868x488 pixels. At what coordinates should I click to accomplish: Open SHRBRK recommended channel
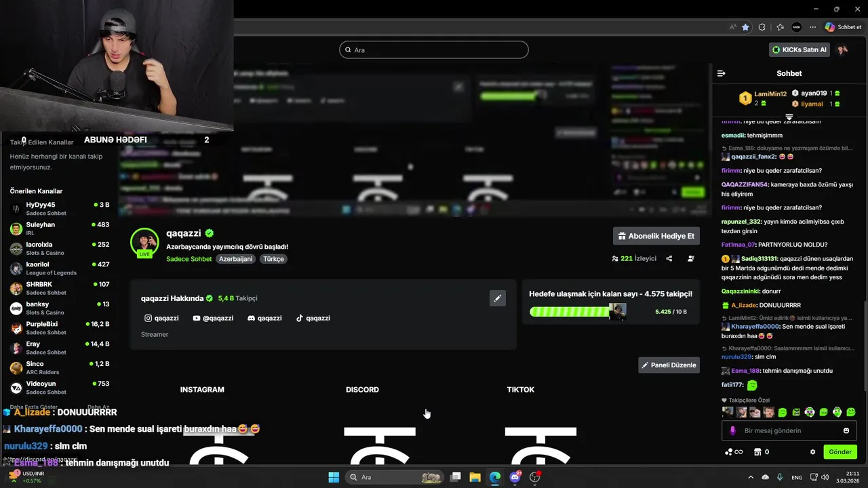point(60,288)
